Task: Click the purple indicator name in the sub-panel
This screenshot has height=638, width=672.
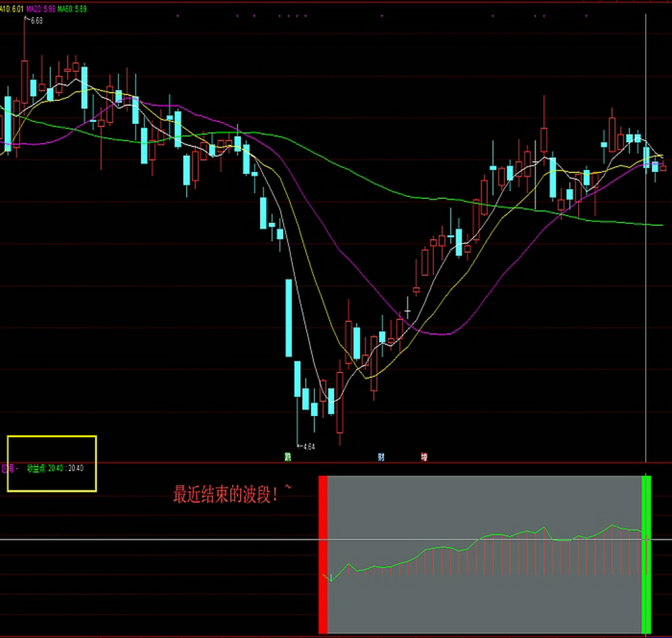Action: point(9,468)
